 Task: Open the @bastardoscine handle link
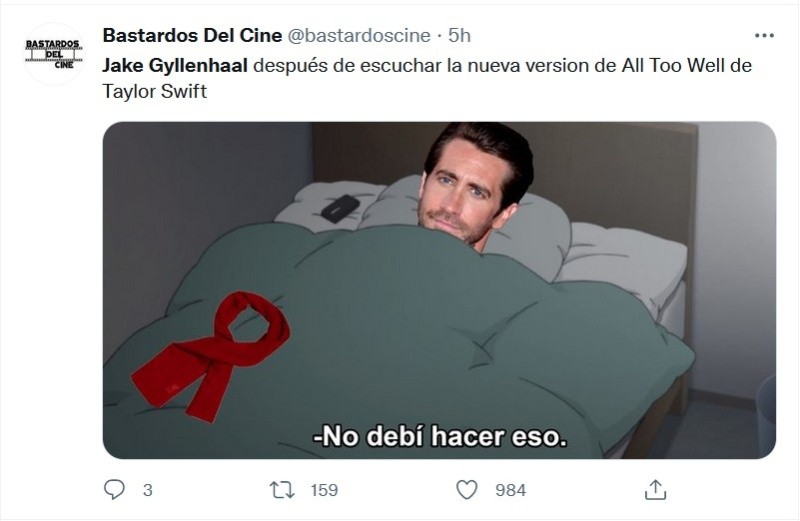(359, 36)
